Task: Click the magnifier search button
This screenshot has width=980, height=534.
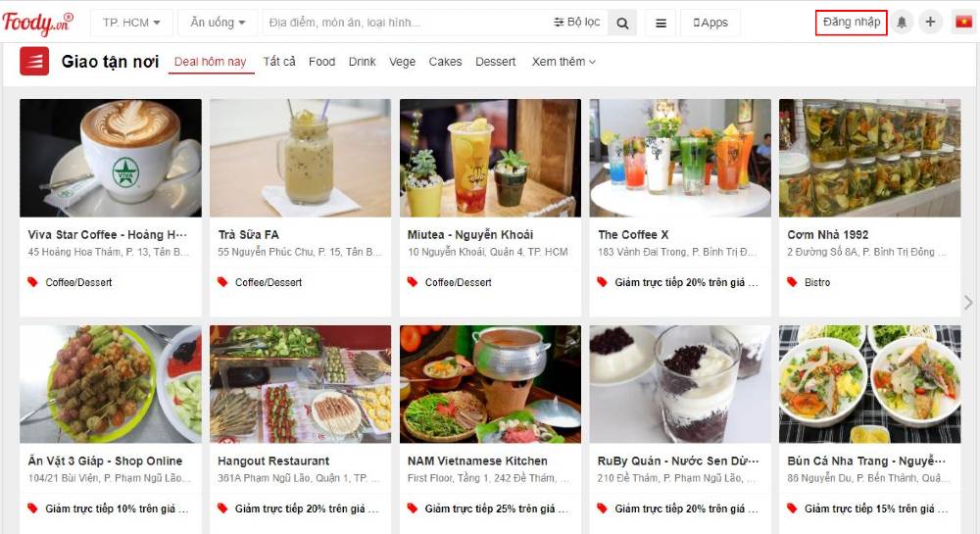Action: pos(622,24)
